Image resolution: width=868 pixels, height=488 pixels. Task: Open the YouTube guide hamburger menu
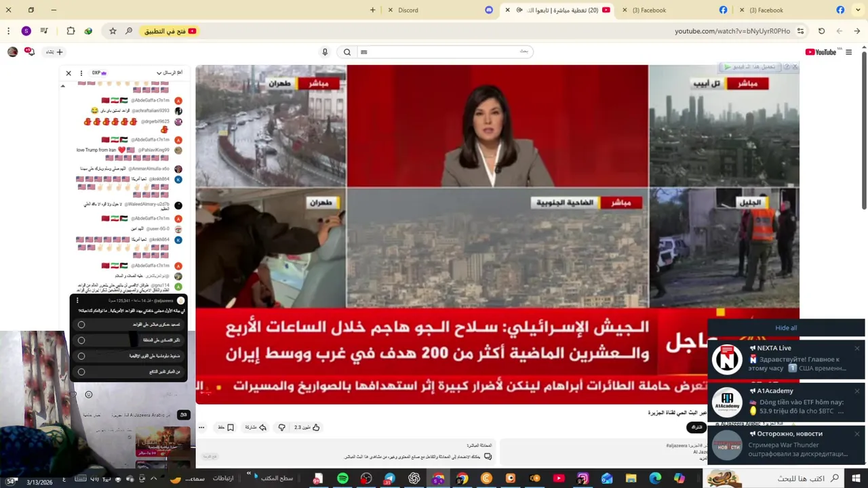coord(849,52)
